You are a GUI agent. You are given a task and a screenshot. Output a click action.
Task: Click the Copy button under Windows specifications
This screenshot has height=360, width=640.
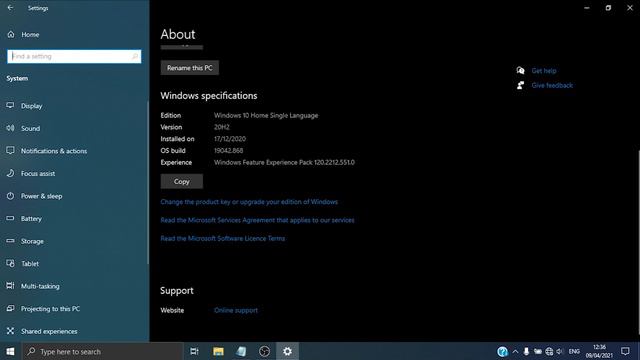click(x=182, y=181)
